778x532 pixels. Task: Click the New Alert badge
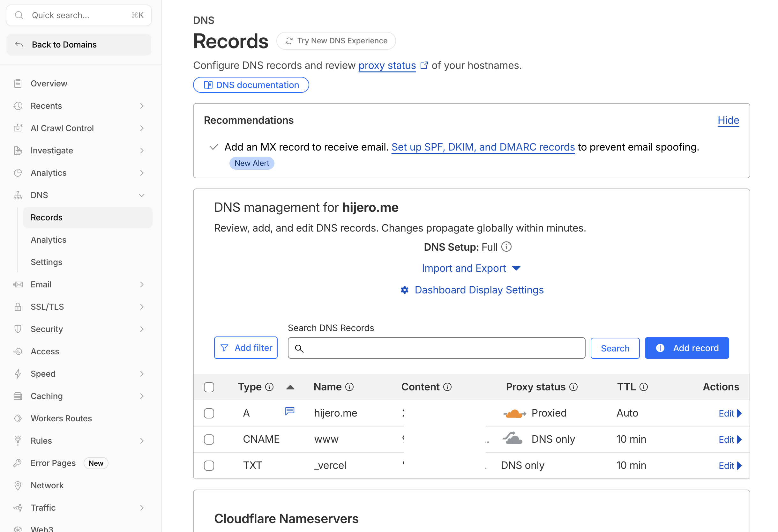tap(252, 163)
